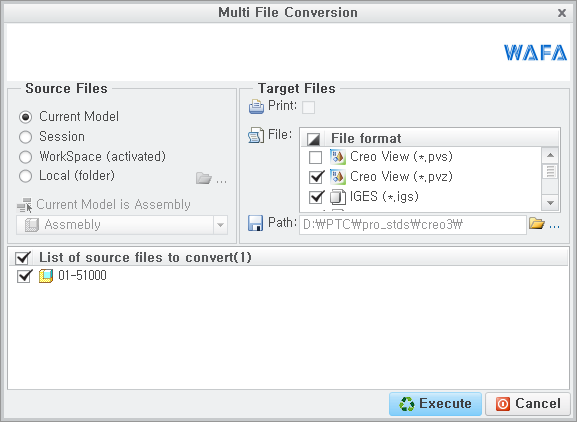Uncheck the IGES (*.igs) format
577x422 pixels.
coord(316,197)
